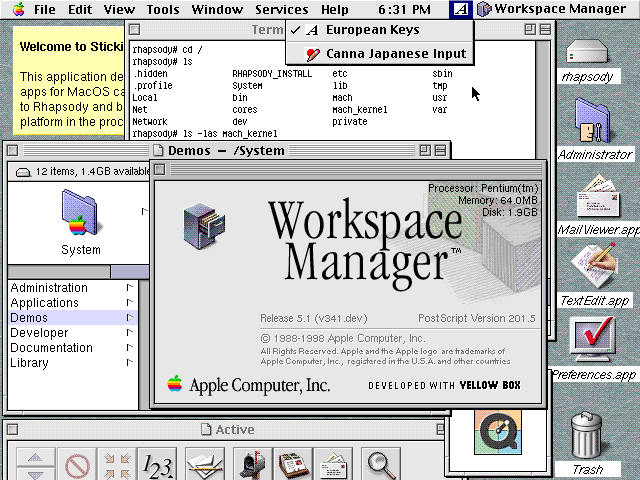Click 'Processor: Pentium(tm)' info text

pos(483,188)
